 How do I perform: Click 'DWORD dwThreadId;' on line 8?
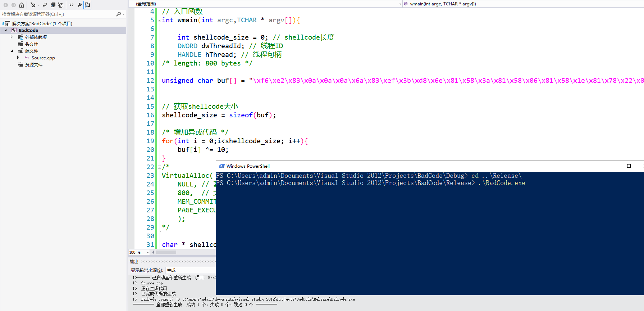[211, 46]
